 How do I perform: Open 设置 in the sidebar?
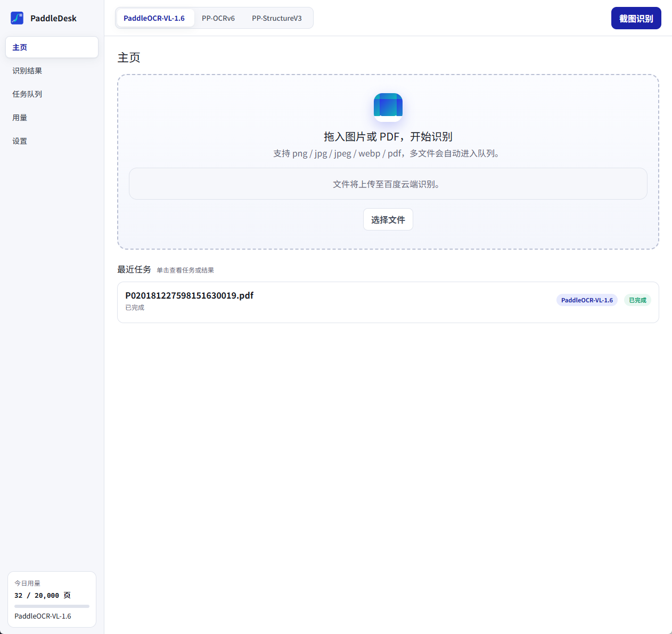52,141
